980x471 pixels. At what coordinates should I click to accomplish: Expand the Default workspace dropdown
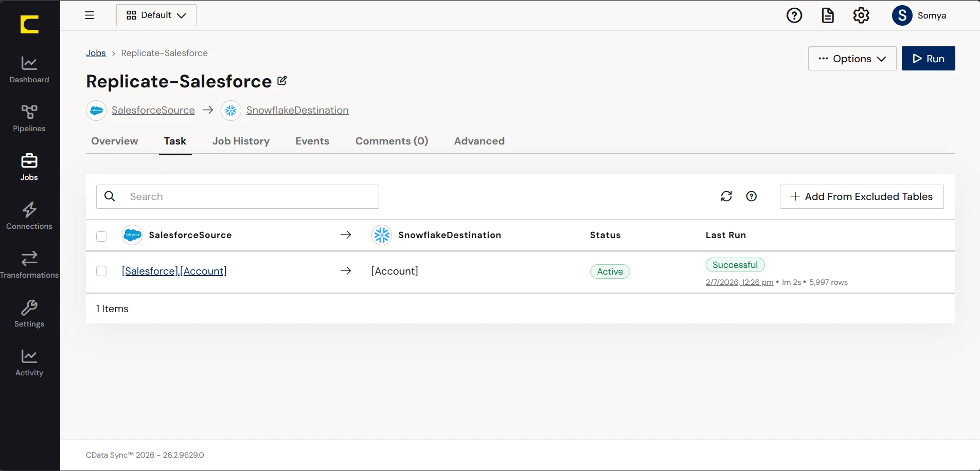click(x=156, y=15)
